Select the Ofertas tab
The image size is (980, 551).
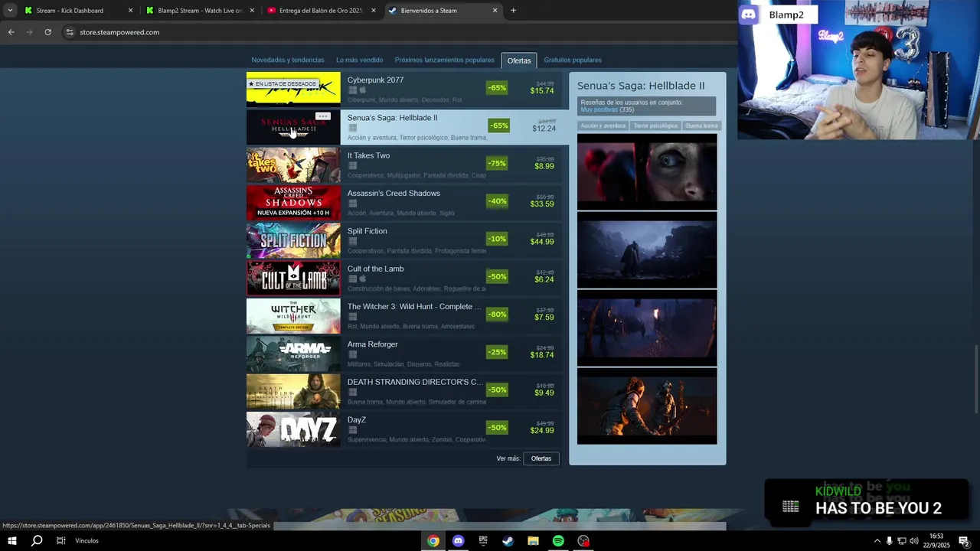pyautogui.click(x=519, y=60)
